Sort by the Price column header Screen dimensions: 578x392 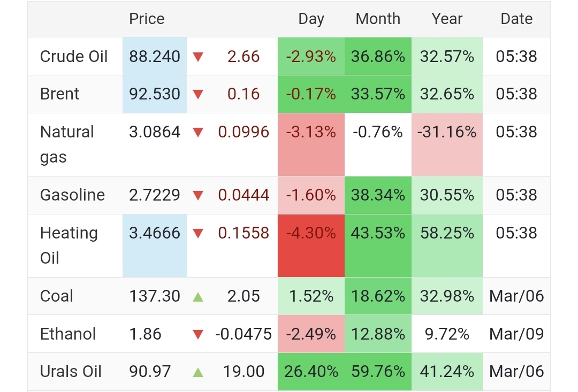[147, 19]
